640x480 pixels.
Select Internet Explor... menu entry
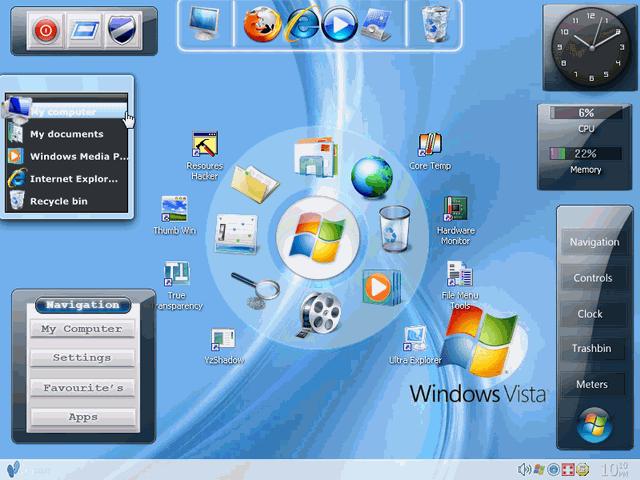coord(66,179)
